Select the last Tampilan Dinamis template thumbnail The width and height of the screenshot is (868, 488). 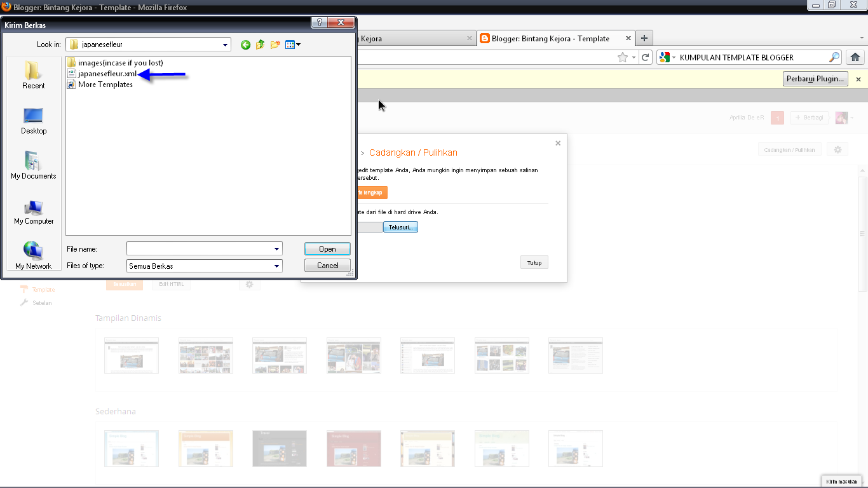click(576, 355)
